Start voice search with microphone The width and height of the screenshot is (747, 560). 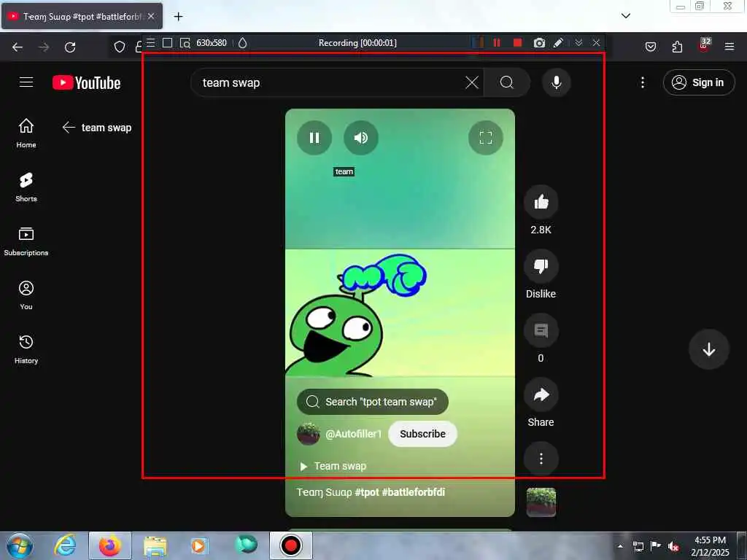point(556,83)
